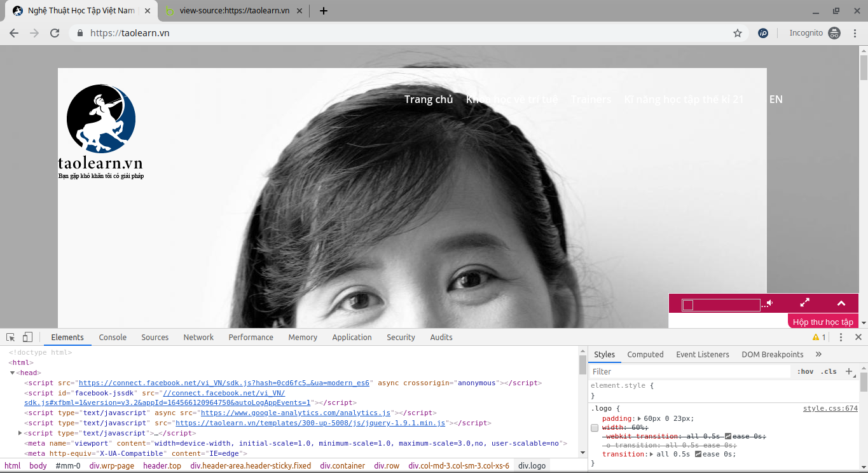Select div.wrp-page in the breadcrumb
The image size is (868, 473).
pyautogui.click(x=112, y=465)
